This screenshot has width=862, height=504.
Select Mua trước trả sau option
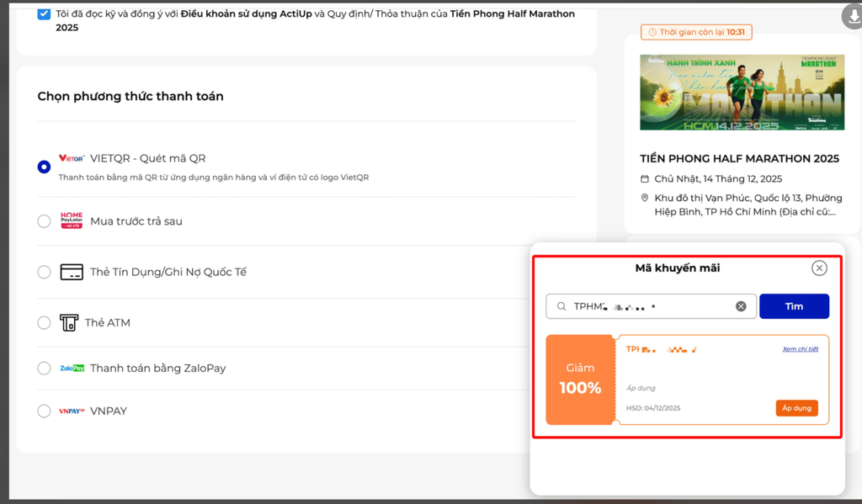click(x=45, y=221)
